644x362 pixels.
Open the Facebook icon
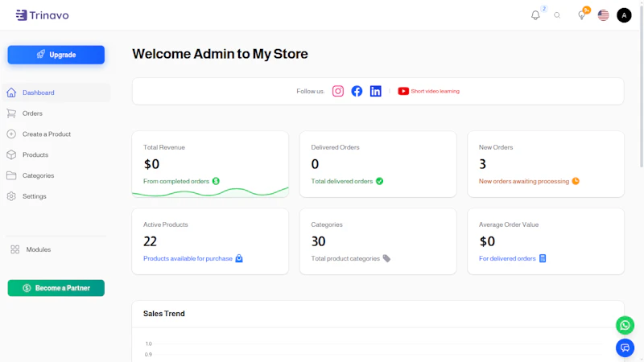pyautogui.click(x=357, y=91)
